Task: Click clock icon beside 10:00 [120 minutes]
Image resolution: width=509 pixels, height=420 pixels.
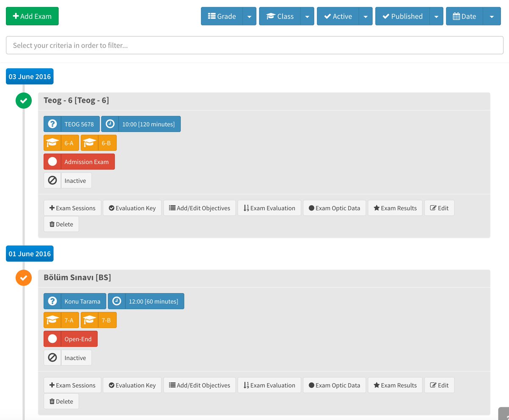Action: point(110,124)
